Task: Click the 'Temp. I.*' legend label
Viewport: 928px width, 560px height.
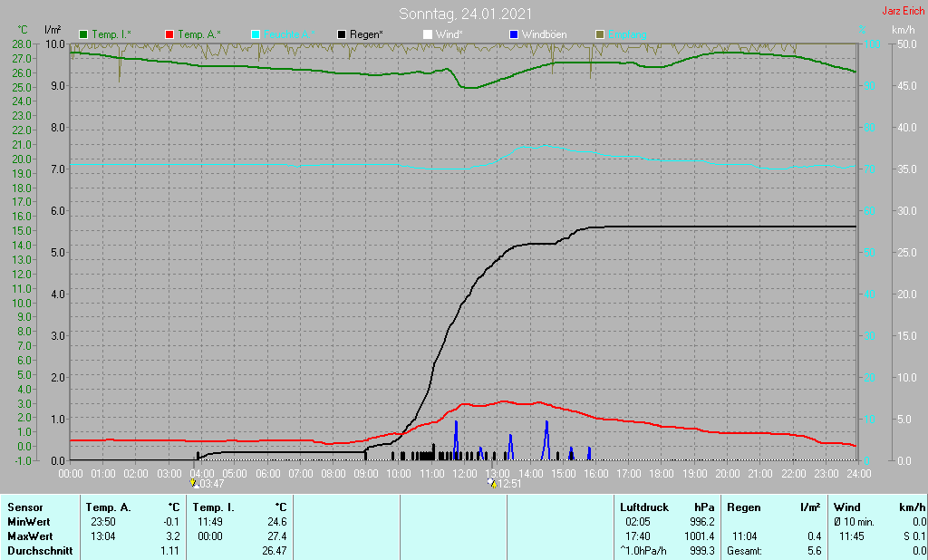Action: click(111, 35)
